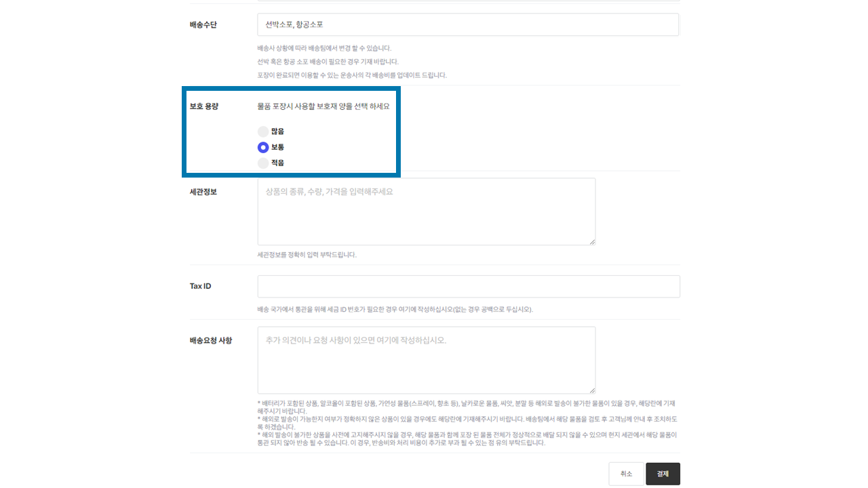Click the '세관정보' field label
The width and height of the screenshot is (868, 488).
(203, 192)
